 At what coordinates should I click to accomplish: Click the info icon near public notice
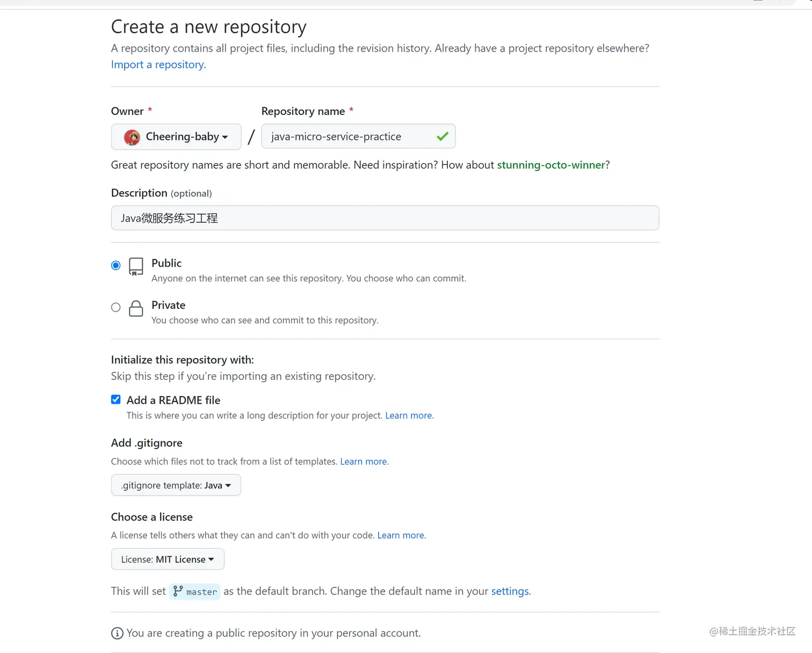[117, 633]
